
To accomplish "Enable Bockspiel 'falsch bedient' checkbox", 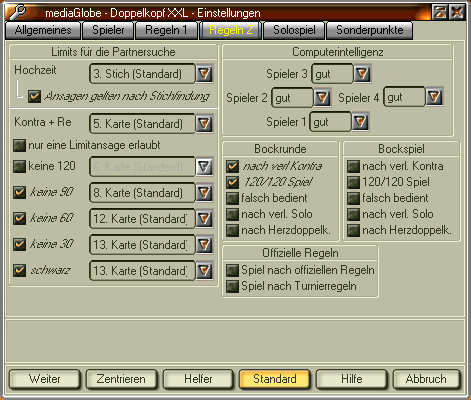I will pos(353,198).
